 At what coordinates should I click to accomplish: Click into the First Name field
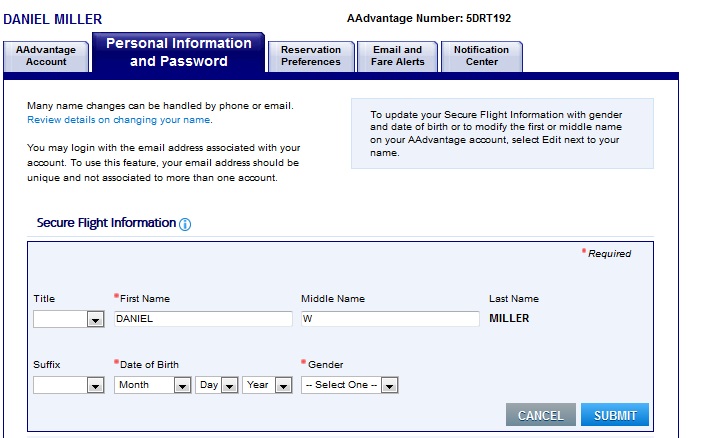(x=203, y=319)
